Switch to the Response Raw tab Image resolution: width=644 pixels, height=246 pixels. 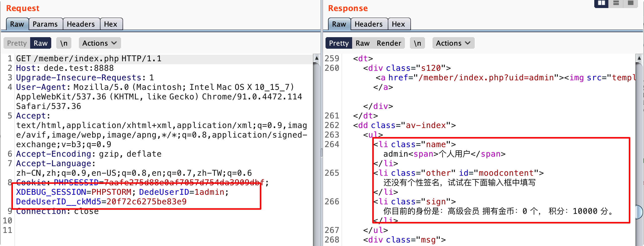339,24
